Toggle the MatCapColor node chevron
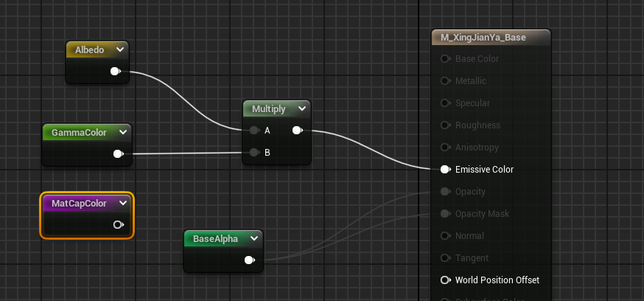 123,203
